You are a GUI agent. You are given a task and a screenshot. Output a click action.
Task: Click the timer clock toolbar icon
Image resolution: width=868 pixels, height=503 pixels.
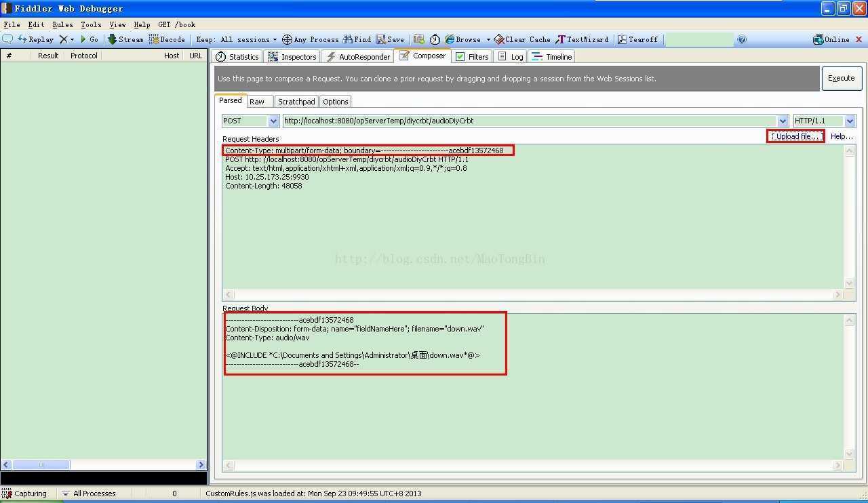(x=435, y=39)
